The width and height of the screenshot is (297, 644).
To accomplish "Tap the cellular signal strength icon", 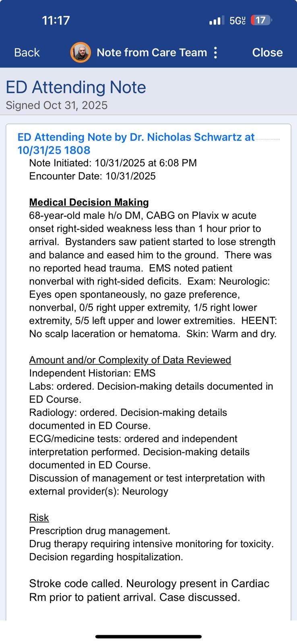I will click(217, 20).
